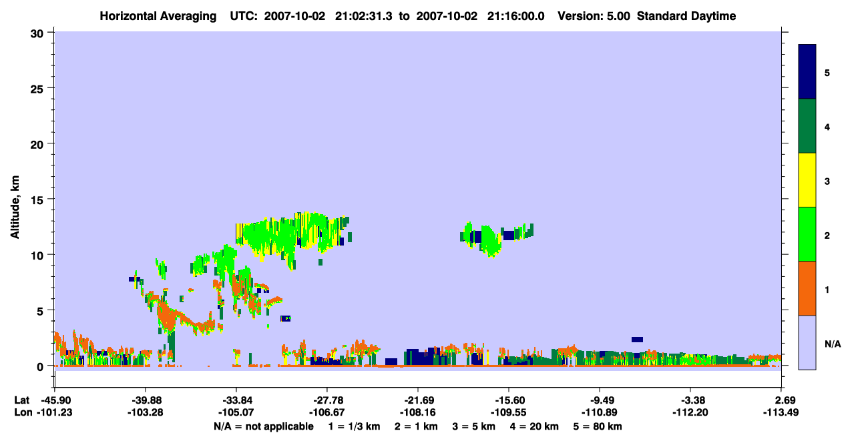The height and width of the screenshot is (445, 868).
Task: Click the orange level 1 color swatch
Action: point(807,288)
